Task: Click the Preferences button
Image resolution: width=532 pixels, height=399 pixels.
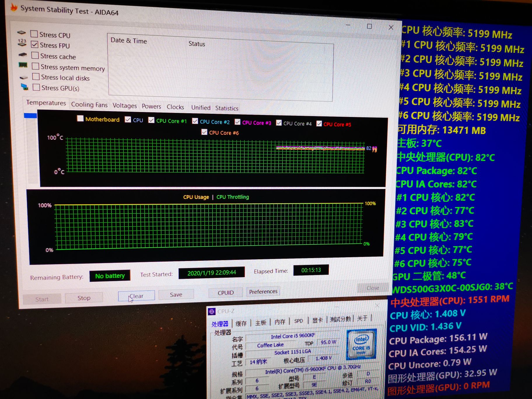Action: tap(263, 292)
